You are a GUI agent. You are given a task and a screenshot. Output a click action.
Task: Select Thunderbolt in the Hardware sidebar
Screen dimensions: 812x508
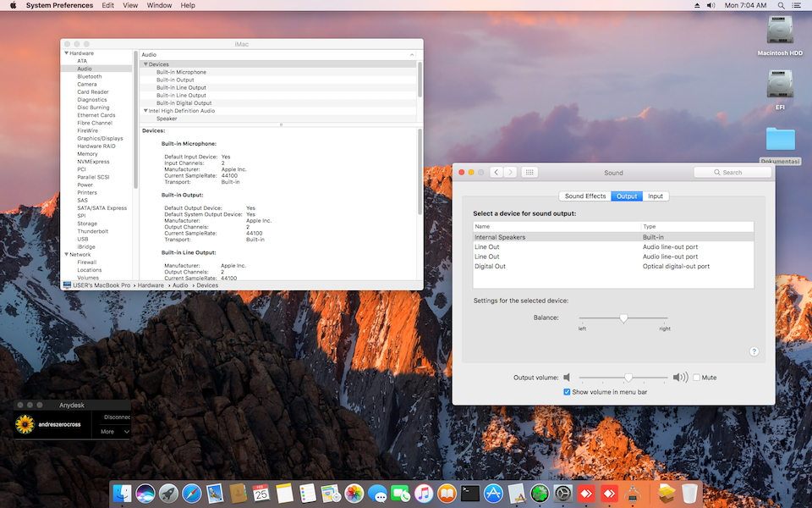(x=93, y=231)
